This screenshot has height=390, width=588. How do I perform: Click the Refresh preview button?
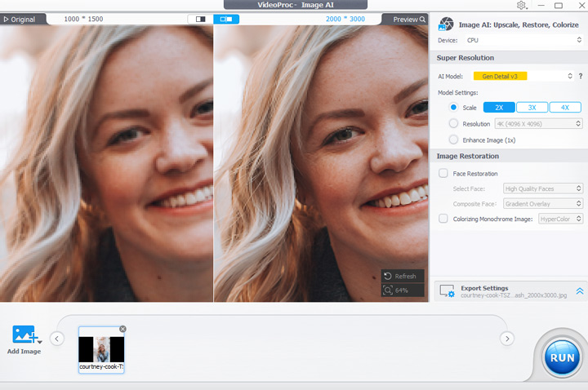coord(402,276)
